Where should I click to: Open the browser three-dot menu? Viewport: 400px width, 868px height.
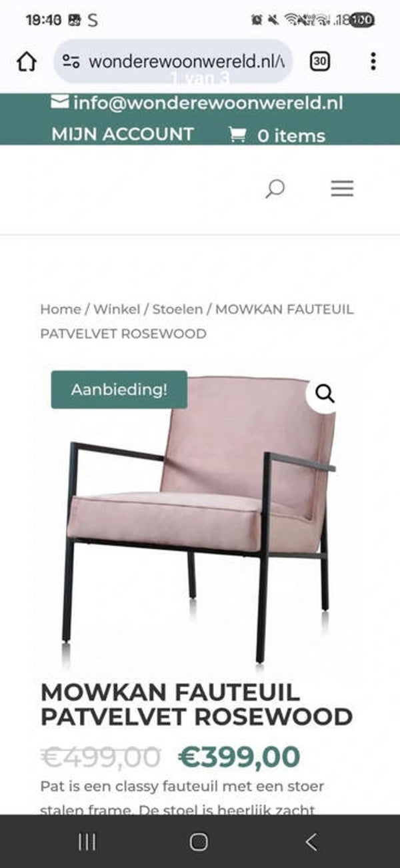point(373,62)
